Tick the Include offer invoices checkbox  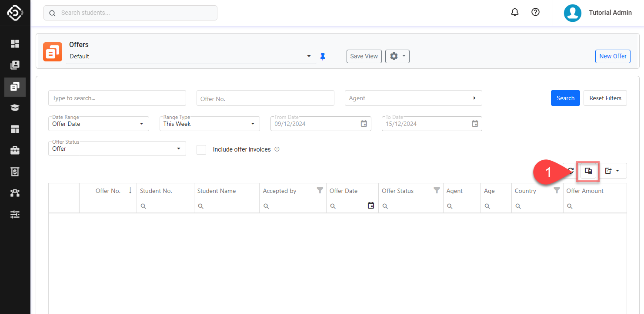(201, 149)
